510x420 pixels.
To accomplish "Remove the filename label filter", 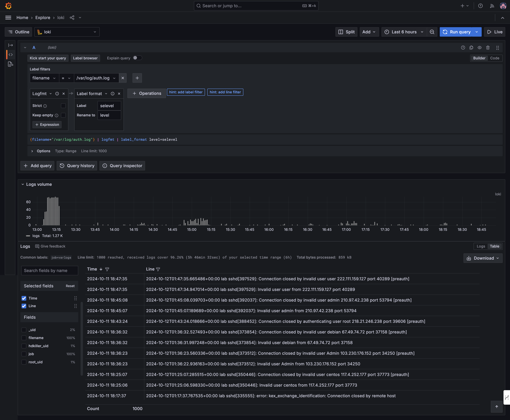I will click(x=123, y=78).
